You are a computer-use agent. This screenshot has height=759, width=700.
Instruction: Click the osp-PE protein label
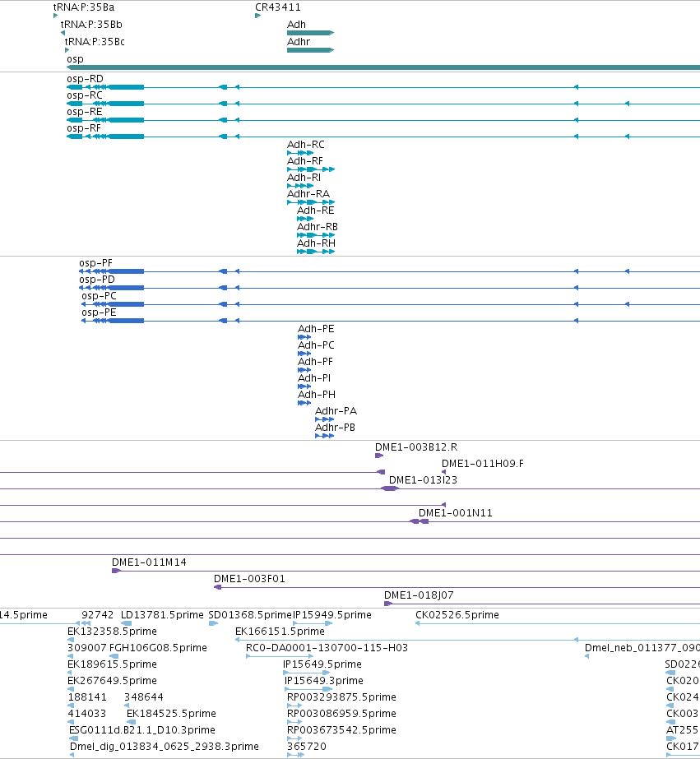click(x=100, y=312)
